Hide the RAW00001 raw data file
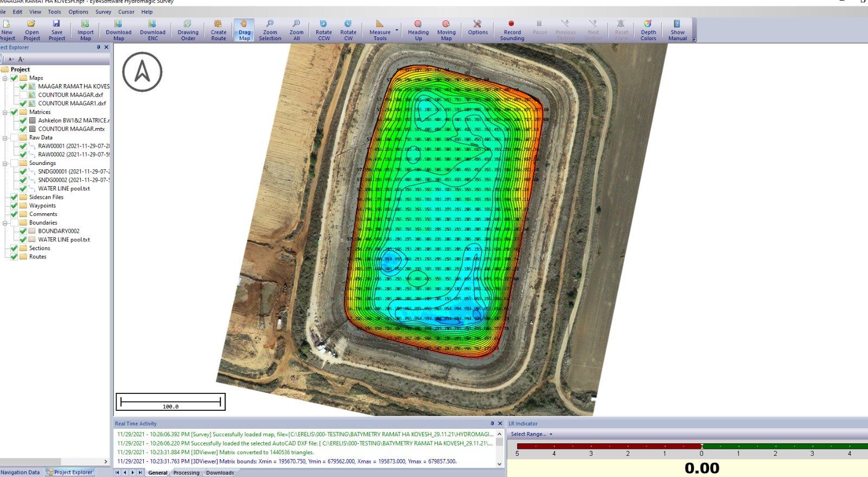 point(23,146)
